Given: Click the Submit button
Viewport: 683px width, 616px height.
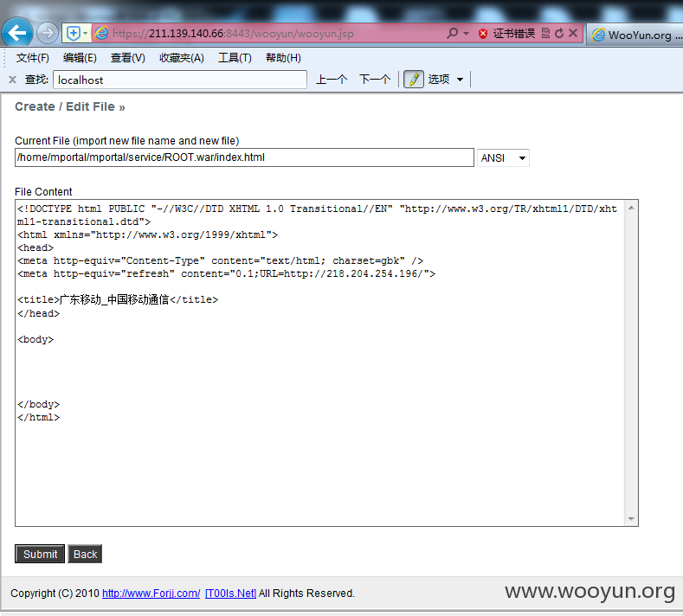Looking at the screenshot, I should point(40,554).
